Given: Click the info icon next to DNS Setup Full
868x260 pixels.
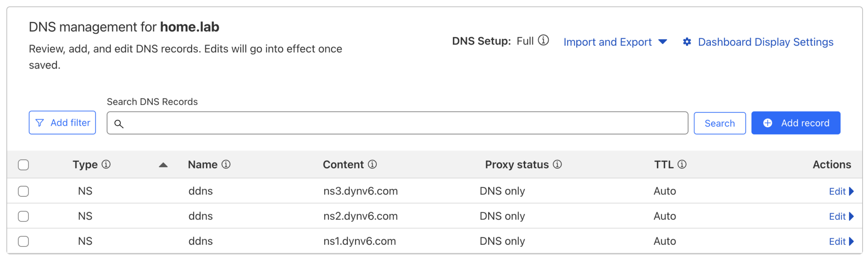Looking at the screenshot, I should coord(544,41).
